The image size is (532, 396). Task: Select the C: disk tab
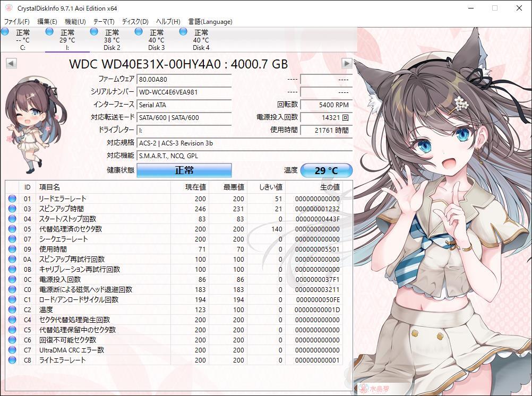point(23,40)
